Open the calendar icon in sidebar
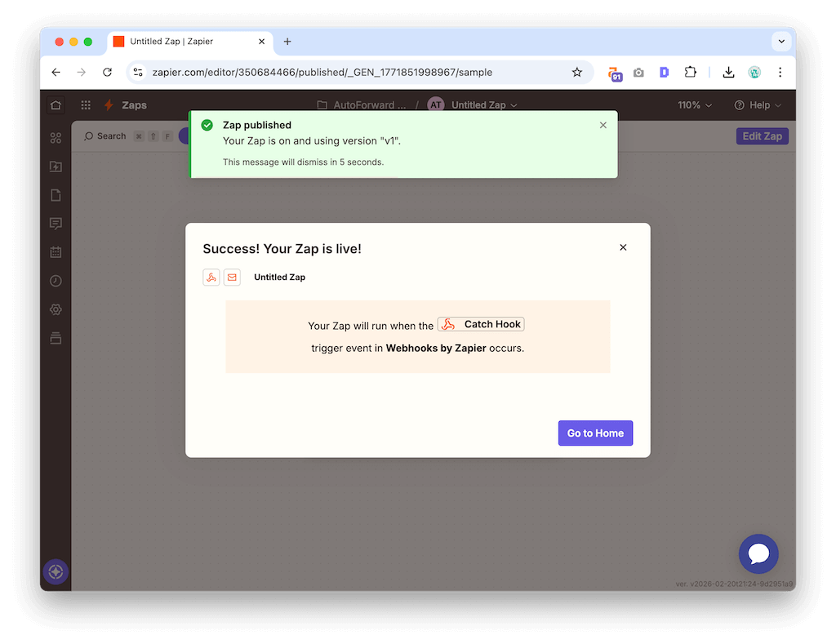The image size is (836, 644). point(56,252)
